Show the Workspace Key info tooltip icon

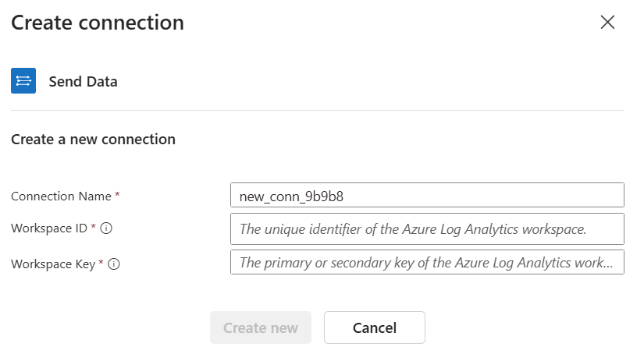click(x=114, y=264)
